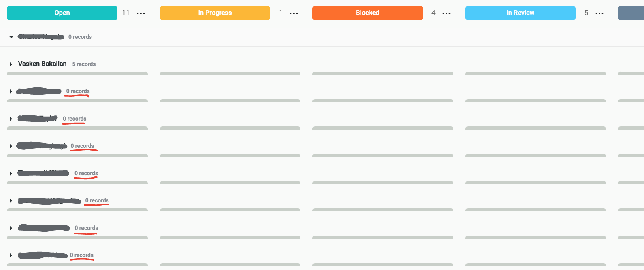Viewport: 644px width, 270px height.
Task: Click the Blocked column more-options ellipsis
Action: click(446, 13)
